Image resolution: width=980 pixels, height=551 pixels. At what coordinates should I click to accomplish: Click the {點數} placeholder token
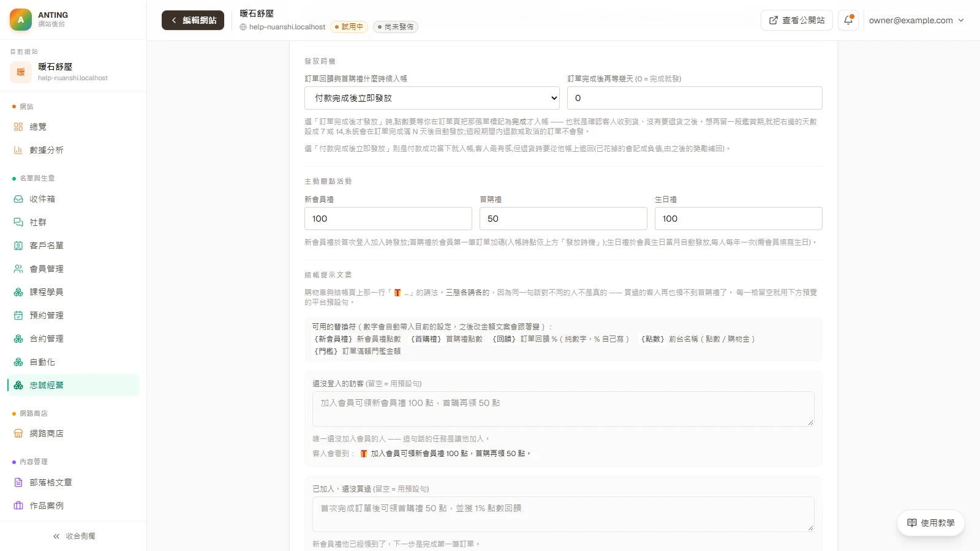tap(653, 339)
